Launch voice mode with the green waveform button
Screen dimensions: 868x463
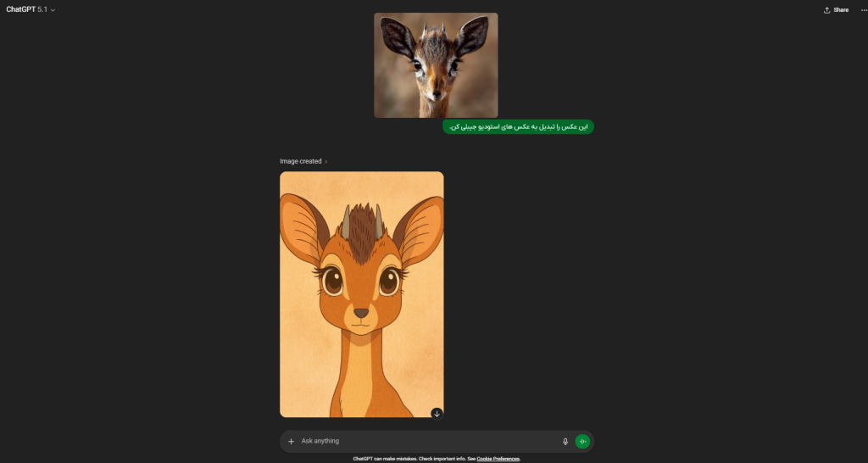point(582,442)
